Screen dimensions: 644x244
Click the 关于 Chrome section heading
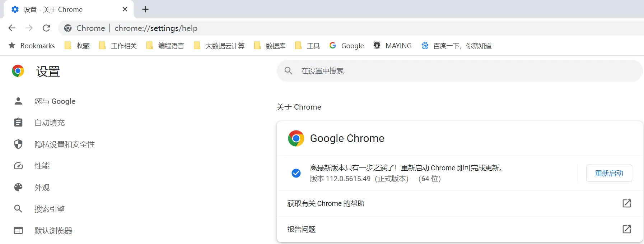point(299,107)
